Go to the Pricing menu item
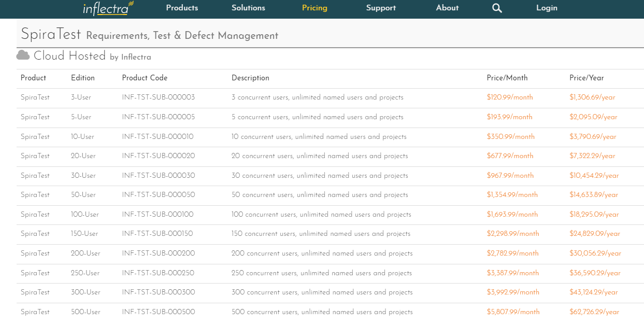The height and width of the screenshot is (324, 644). [x=314, y=8]
